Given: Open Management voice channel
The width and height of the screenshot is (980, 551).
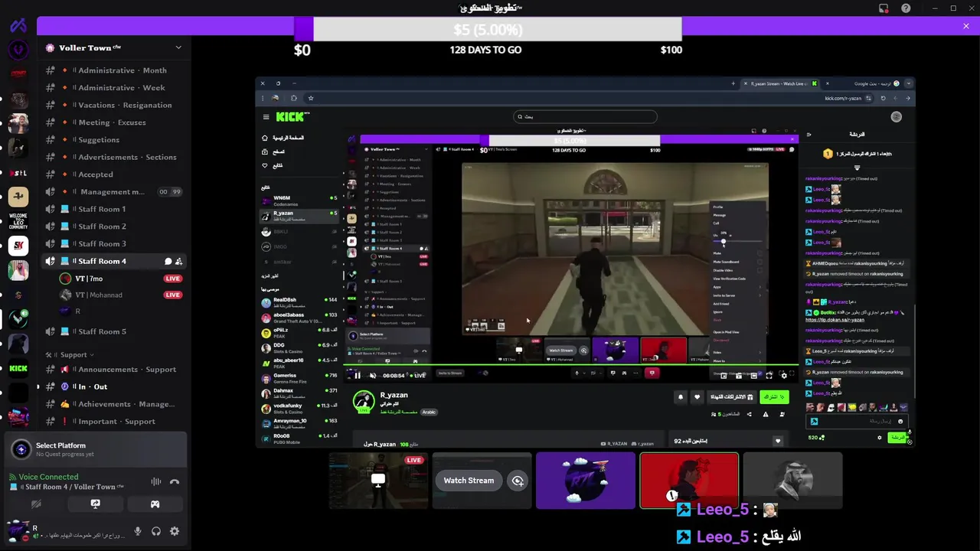Looking at the screenshot, I should [115, 192].
